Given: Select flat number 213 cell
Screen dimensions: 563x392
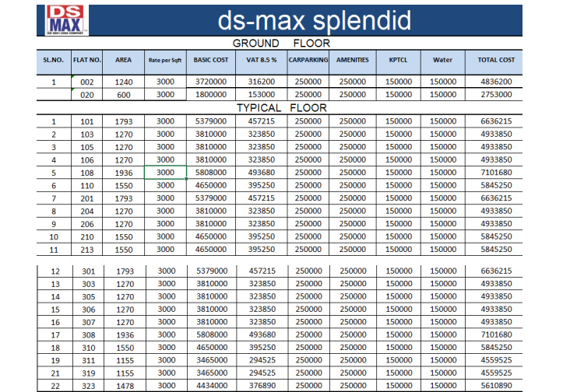Looking at the screenshot, I should (87, 250).
